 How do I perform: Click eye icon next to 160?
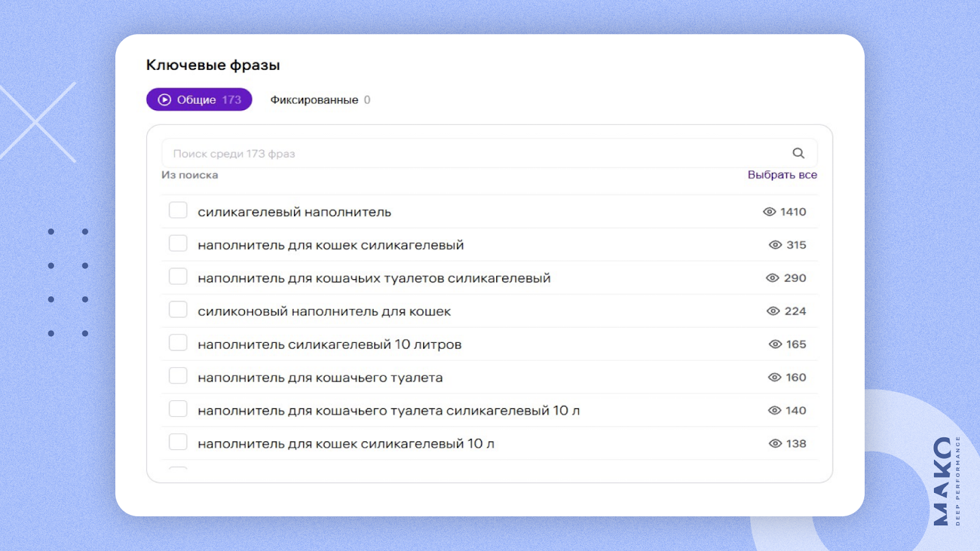pos(775,377)
